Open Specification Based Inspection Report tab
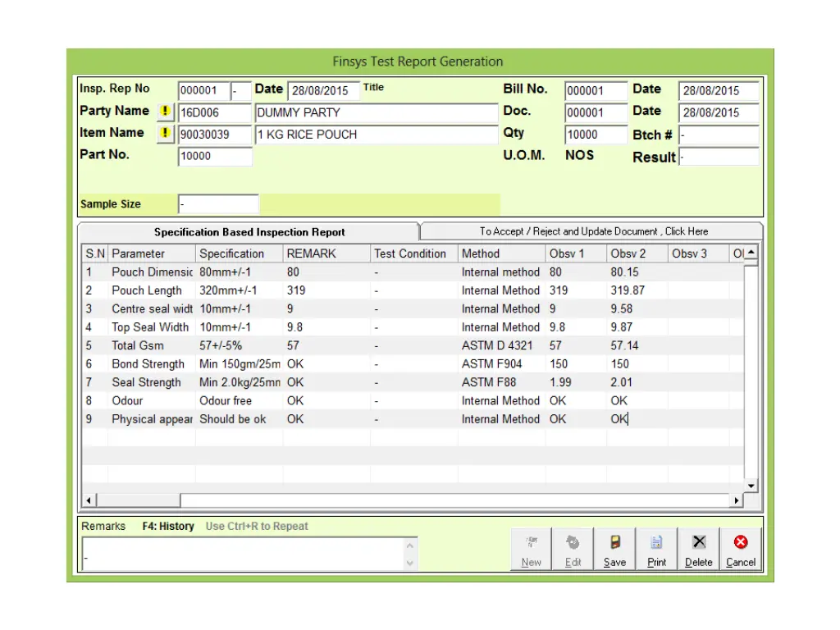 pyautogui.click(x=249, y=232)
